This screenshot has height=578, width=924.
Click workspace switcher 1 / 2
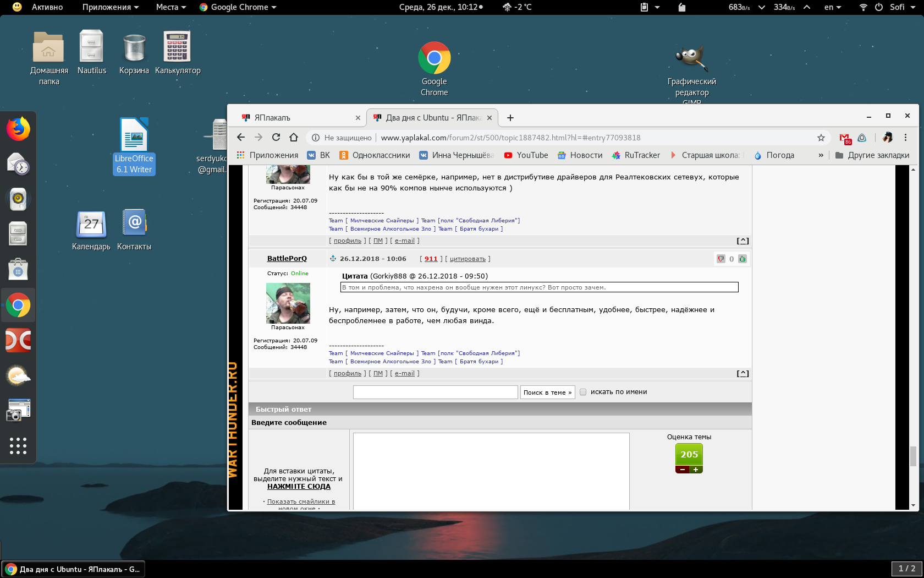(906, 569)
